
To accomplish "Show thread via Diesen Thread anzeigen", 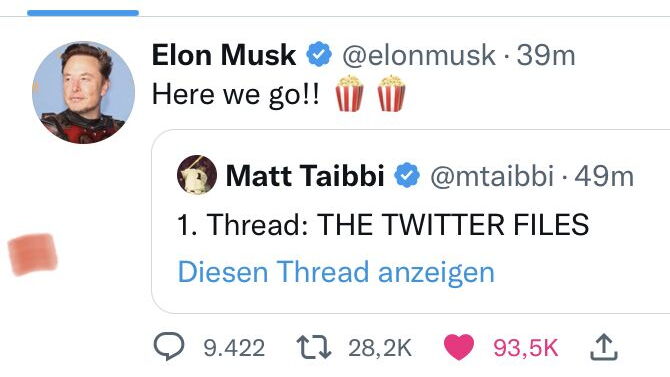I will 336,272.
